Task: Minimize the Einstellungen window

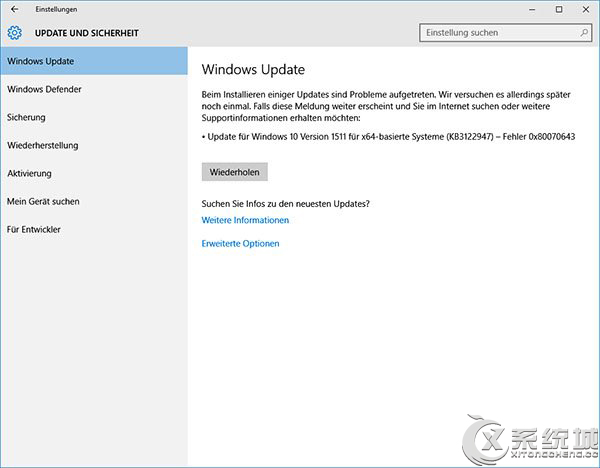Action: [x=532, y=10]
